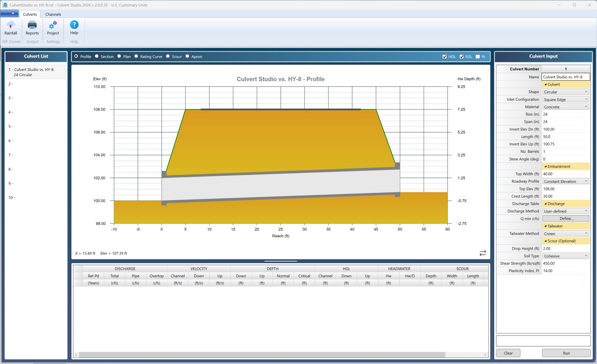Viewport: 597px width, 364px height.
Task: Click the culvert Name input field
Action: [566, 77]
